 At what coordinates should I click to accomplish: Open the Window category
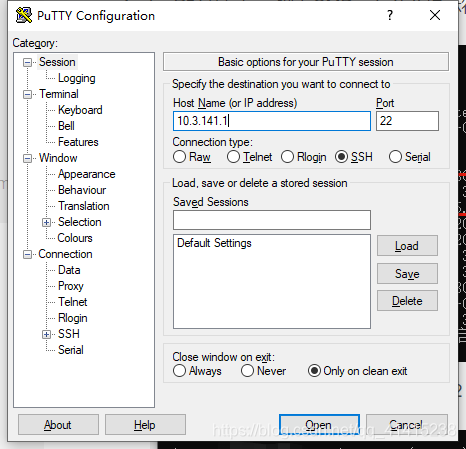pos(58,158)
